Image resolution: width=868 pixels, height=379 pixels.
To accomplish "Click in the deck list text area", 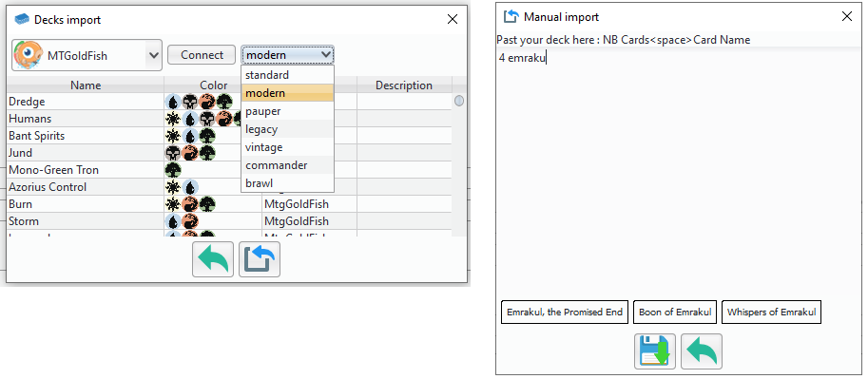I will coord(679,172).
